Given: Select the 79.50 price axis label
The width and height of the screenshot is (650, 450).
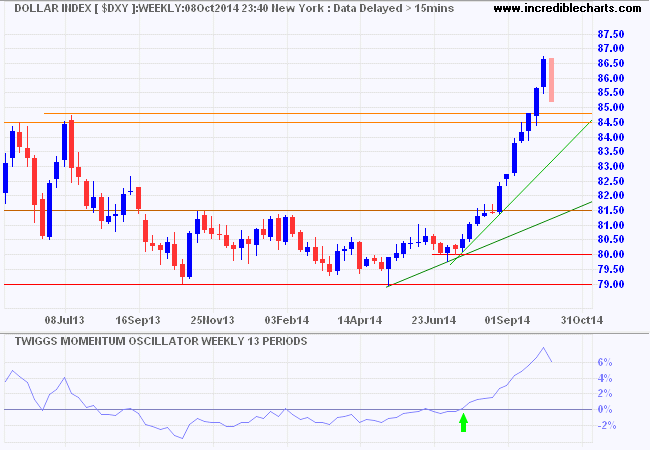Looking at the screenshot, I should [x=611, y=269].
